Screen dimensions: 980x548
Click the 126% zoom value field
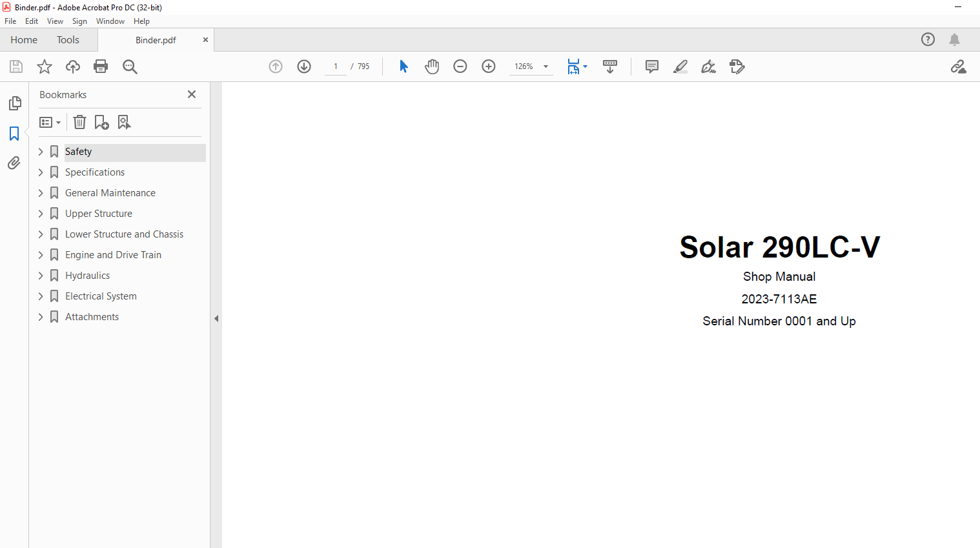coord(524,66)
